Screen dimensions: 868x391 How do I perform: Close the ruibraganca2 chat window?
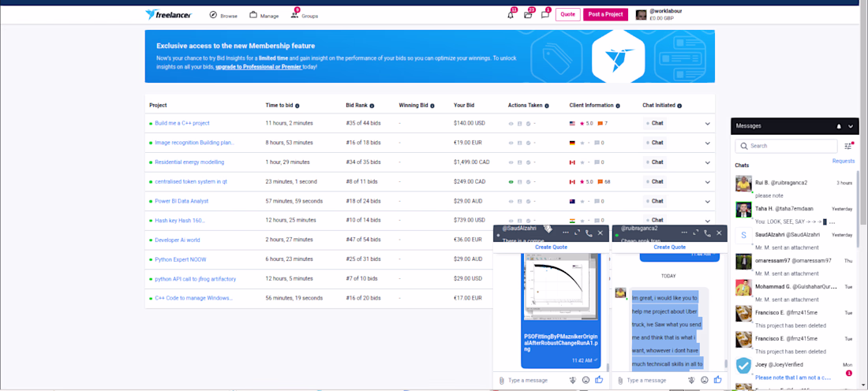click(720, 233)
